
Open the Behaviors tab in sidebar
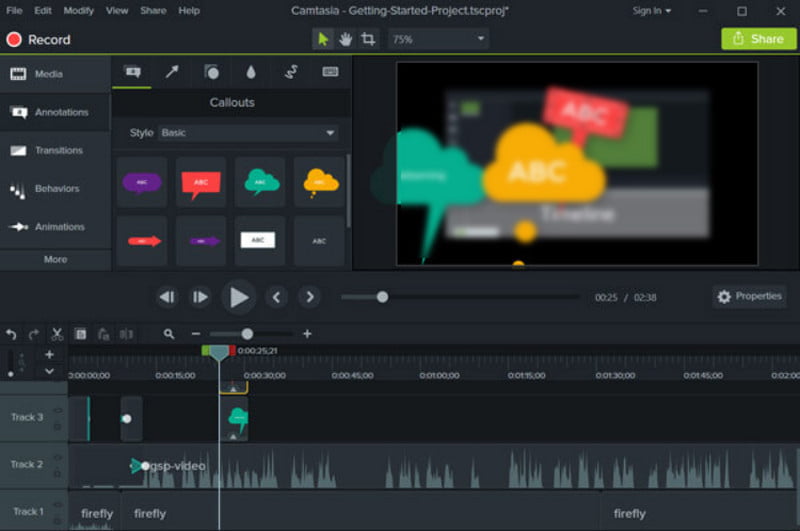(x=55, y=189)
